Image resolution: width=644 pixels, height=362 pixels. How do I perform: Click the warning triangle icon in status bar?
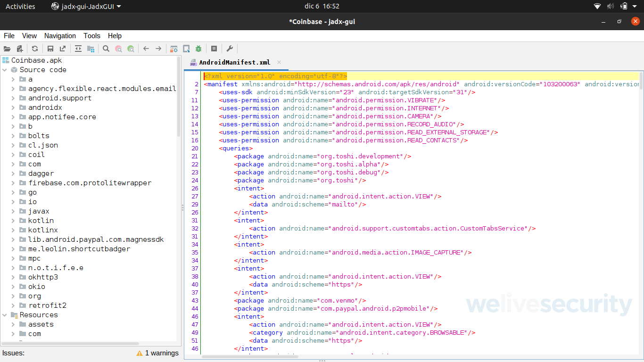tap(140, 353)
